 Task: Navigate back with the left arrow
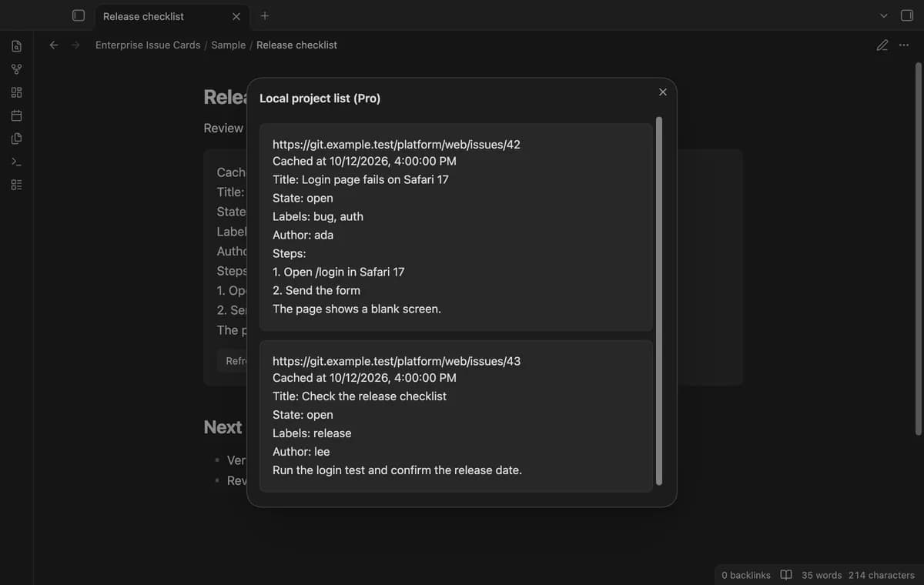[x=54, y=45]
